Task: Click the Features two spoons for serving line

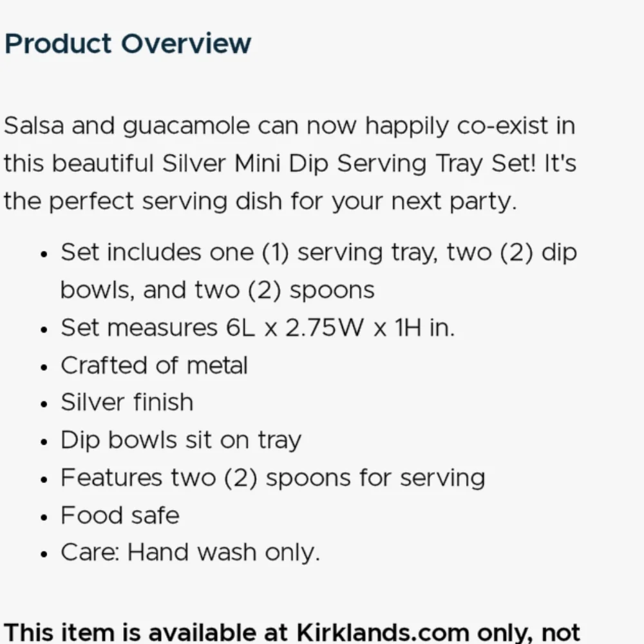Action: (272, 478)
